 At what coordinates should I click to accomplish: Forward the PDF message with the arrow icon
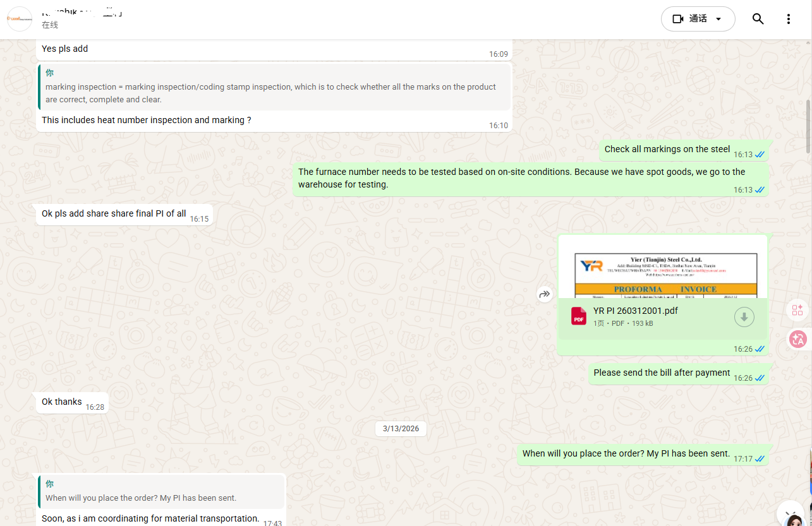(545, 294)
